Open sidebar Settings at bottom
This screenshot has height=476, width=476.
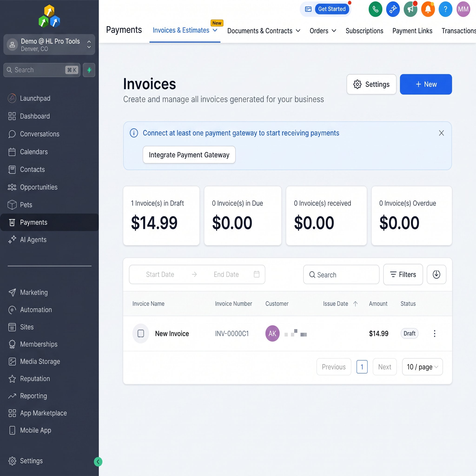click(25, 461)
